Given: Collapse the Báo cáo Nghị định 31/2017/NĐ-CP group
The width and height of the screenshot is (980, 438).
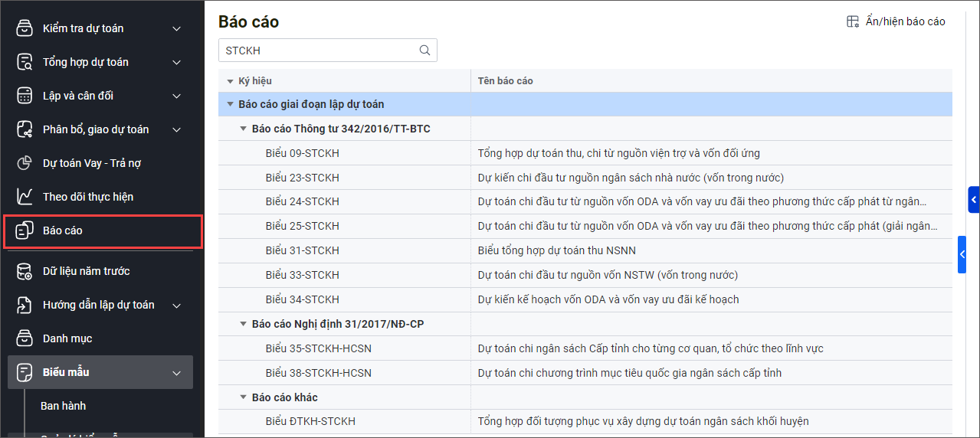Looking at the screenshot, I should click(x=244, y=325).
